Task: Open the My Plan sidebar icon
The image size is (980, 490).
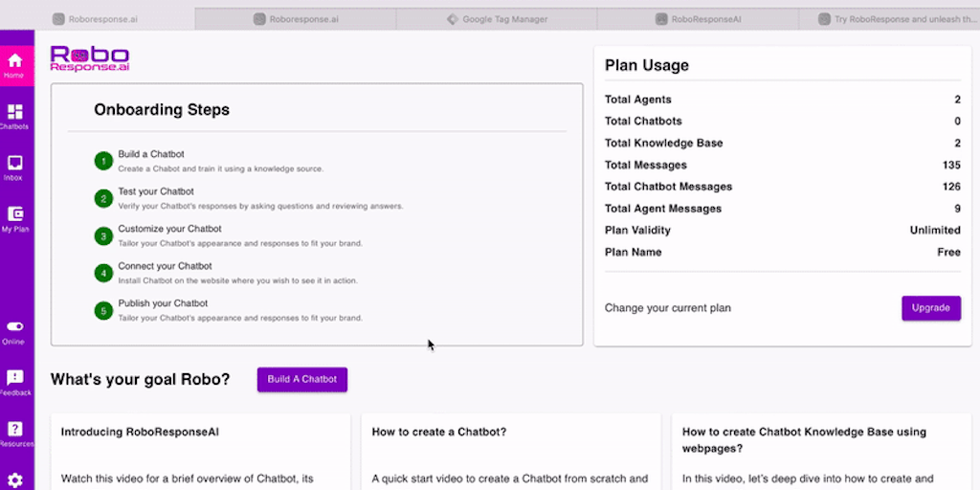Action: click(15, 216)
